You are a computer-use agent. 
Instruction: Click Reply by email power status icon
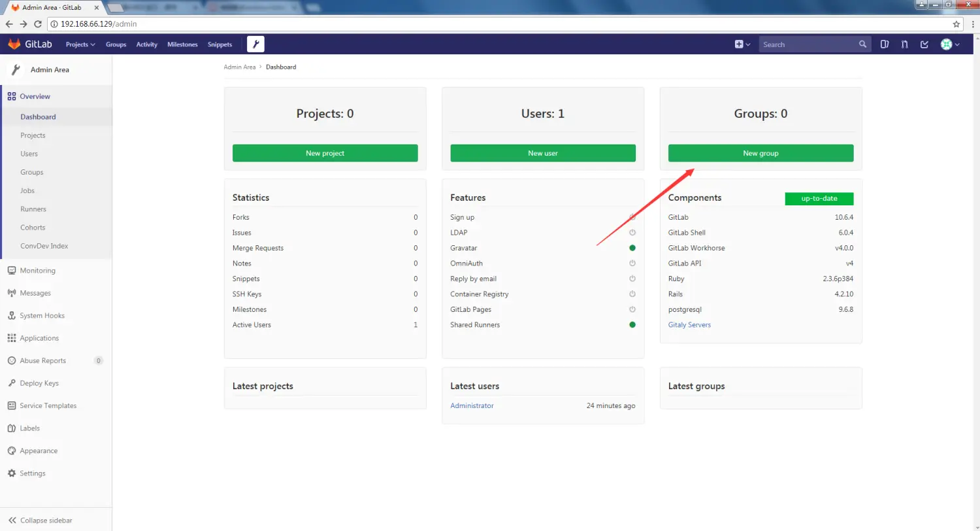pos(632,279)
